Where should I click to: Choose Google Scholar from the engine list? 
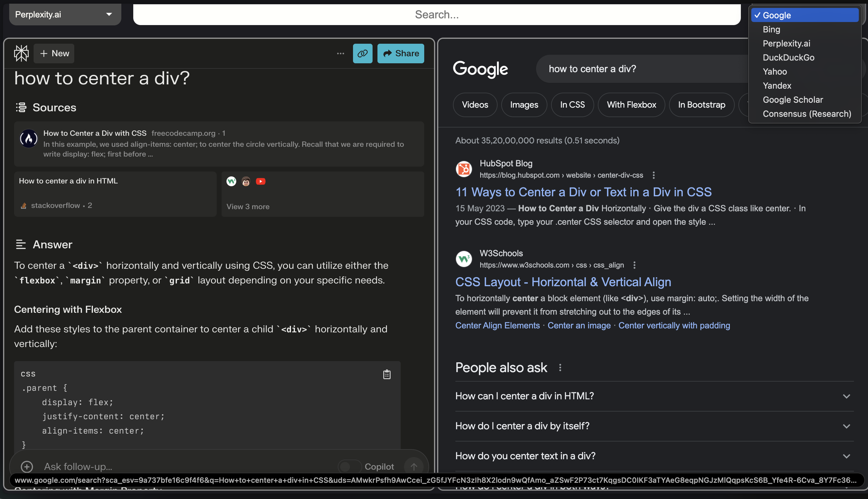coord(805,100)
